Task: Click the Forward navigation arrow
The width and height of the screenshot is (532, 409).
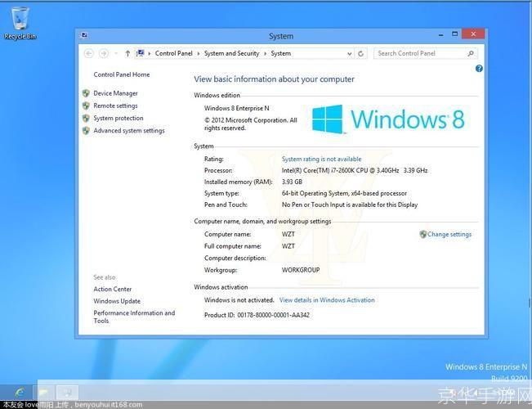Action: [x=104, y=53]
